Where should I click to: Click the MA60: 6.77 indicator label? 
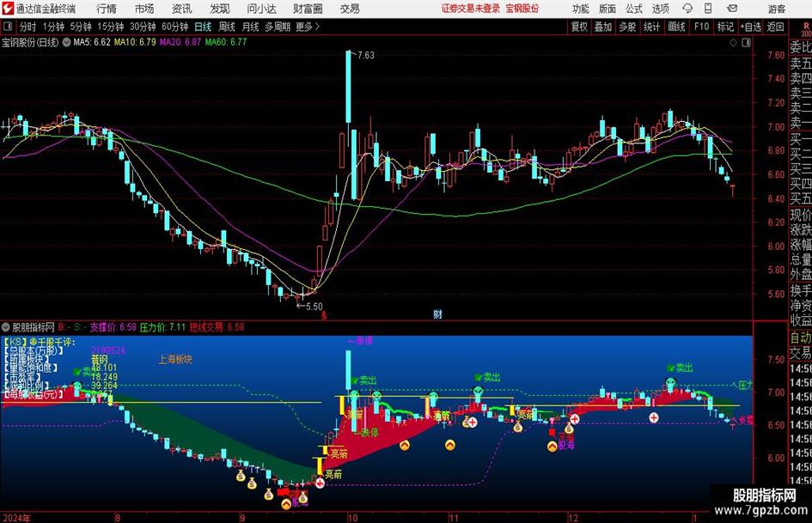pos(226,42)
